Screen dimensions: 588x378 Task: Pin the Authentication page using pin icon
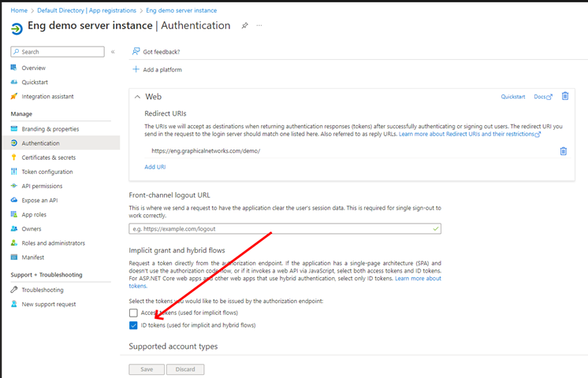coord(244,26)
